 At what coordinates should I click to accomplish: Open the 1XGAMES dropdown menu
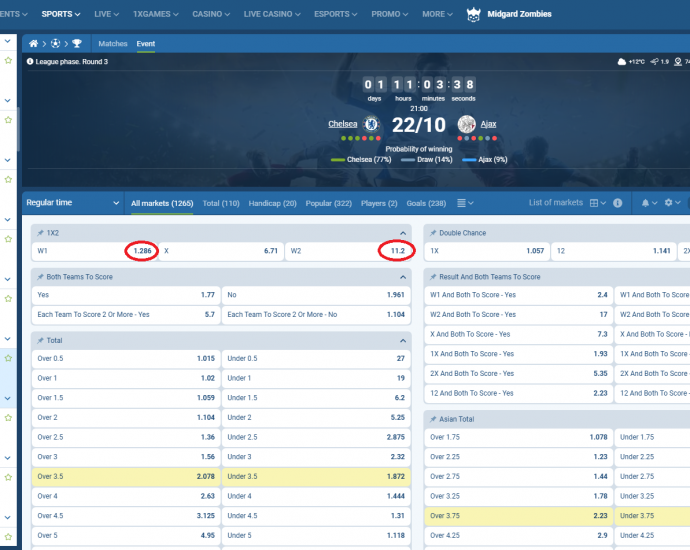[x=156, y=14]
